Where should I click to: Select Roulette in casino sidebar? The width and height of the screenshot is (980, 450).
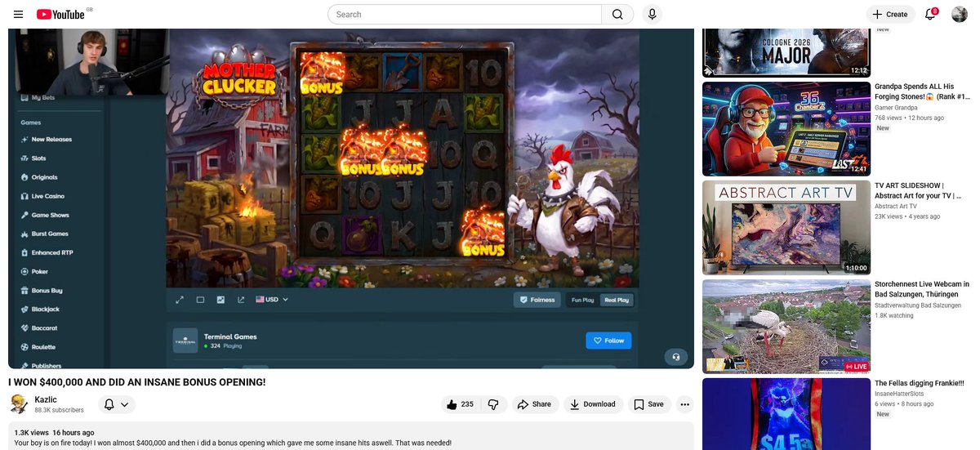pos(42,346)
